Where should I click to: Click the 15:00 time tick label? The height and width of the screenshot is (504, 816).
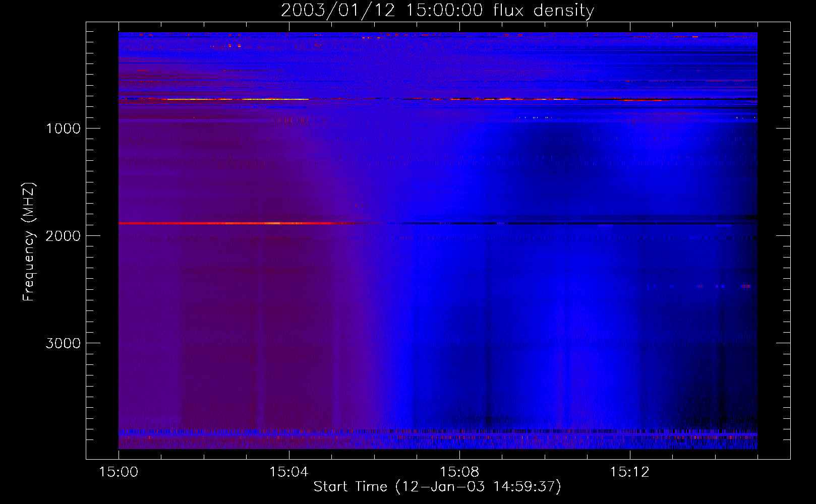point(119,472)
